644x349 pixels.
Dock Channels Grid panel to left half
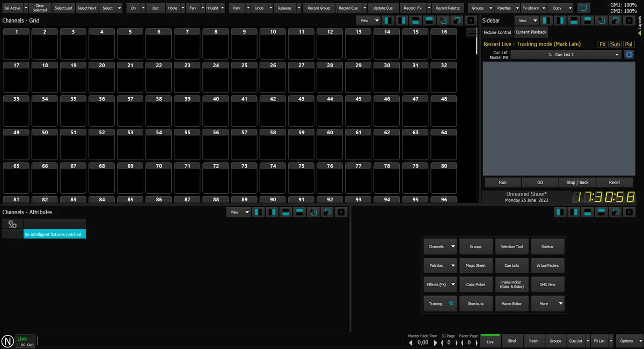click(x=388, y=20)
